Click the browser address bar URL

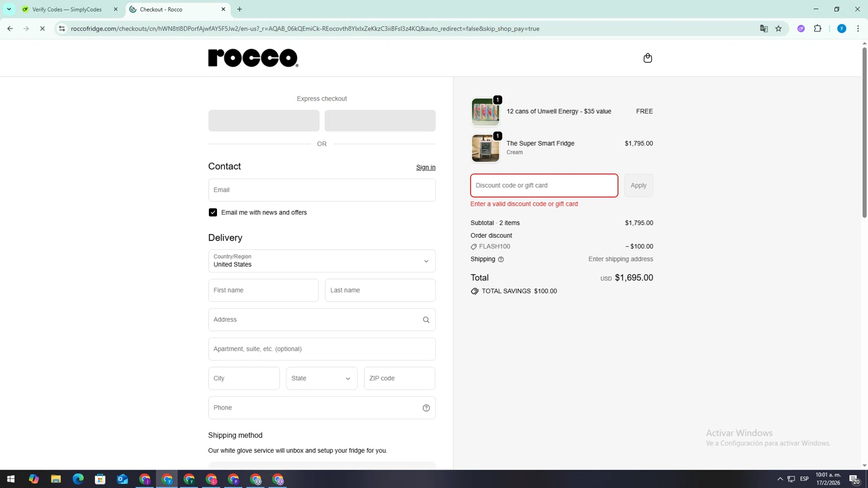pos(305,28)
